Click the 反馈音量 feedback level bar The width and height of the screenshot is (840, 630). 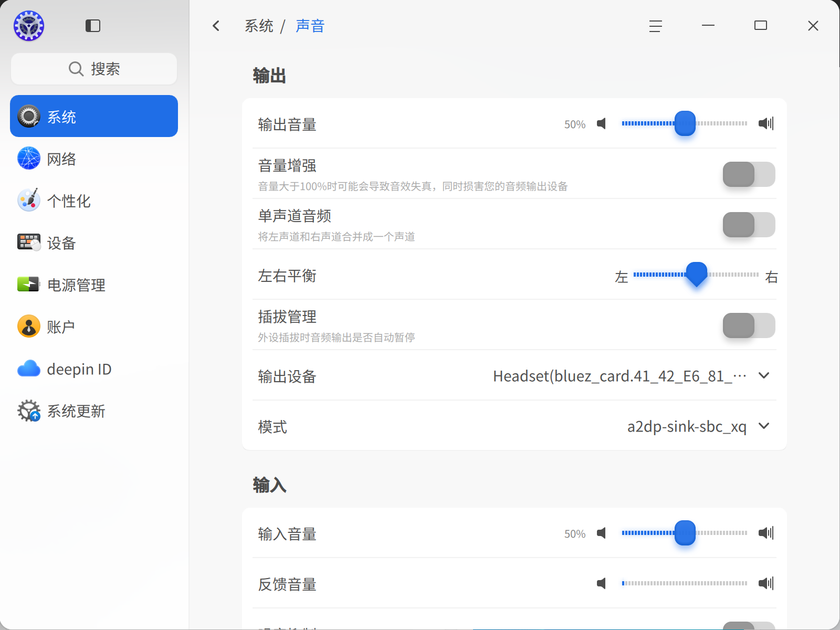tap(685, 583)
